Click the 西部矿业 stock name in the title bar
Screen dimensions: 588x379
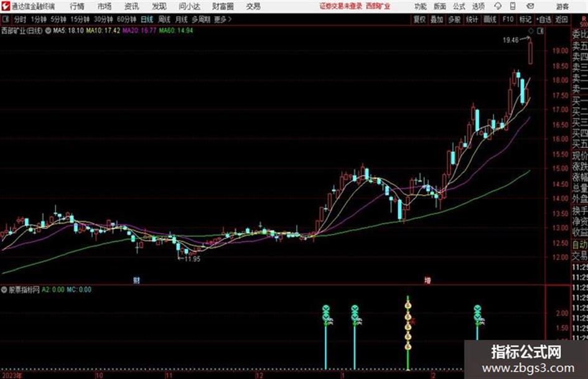click(378, 6)
